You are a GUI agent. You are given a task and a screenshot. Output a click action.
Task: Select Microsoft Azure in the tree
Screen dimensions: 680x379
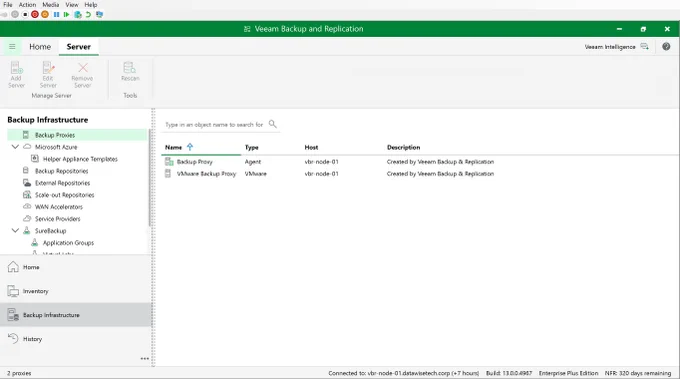click(56, 147)
